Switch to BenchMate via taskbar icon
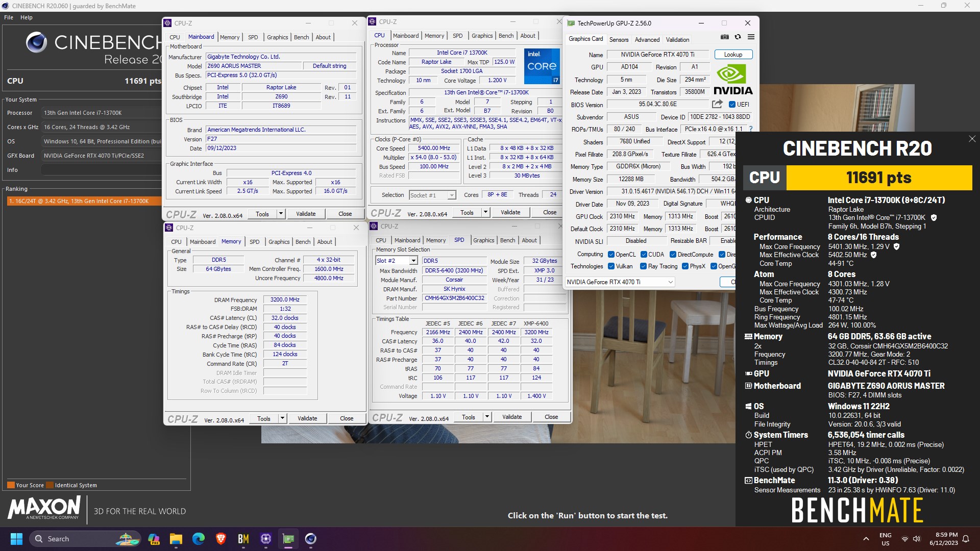The width and height of the screenshot is (980, 551). (x=243, y=539)
